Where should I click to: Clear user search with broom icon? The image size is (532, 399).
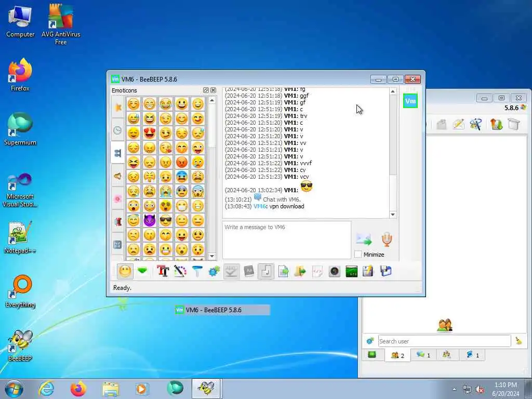[x=518, y=341]
